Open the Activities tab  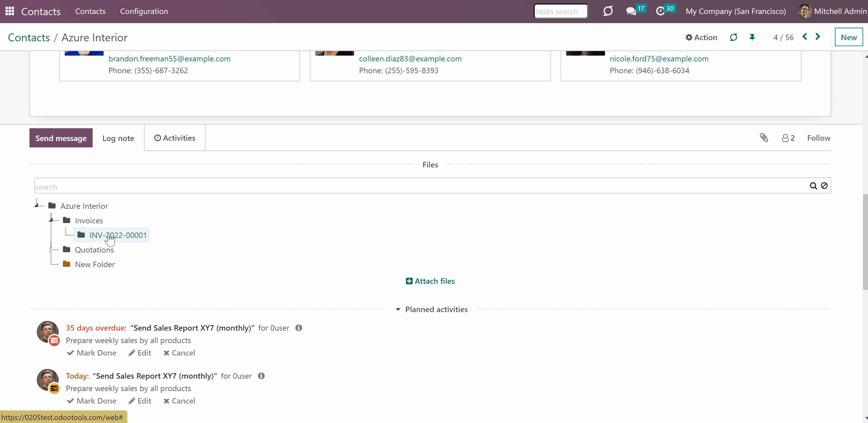[x=175, y=138]
